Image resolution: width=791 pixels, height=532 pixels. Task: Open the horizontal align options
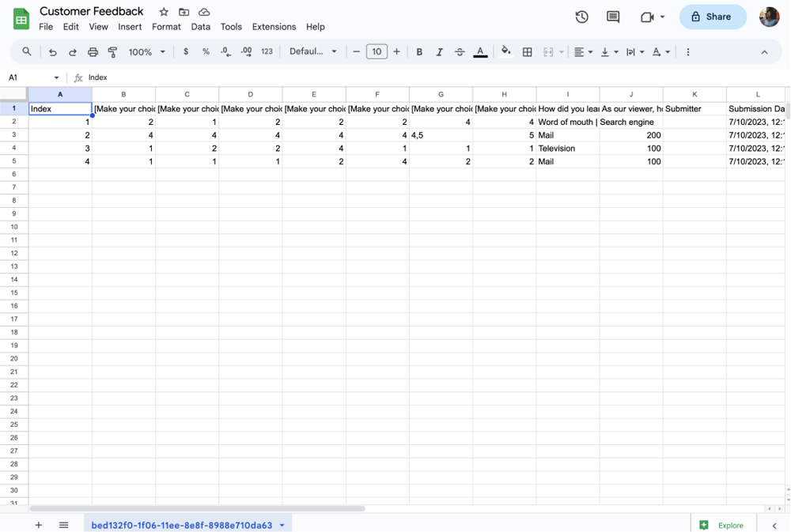(x=583, y=51)
